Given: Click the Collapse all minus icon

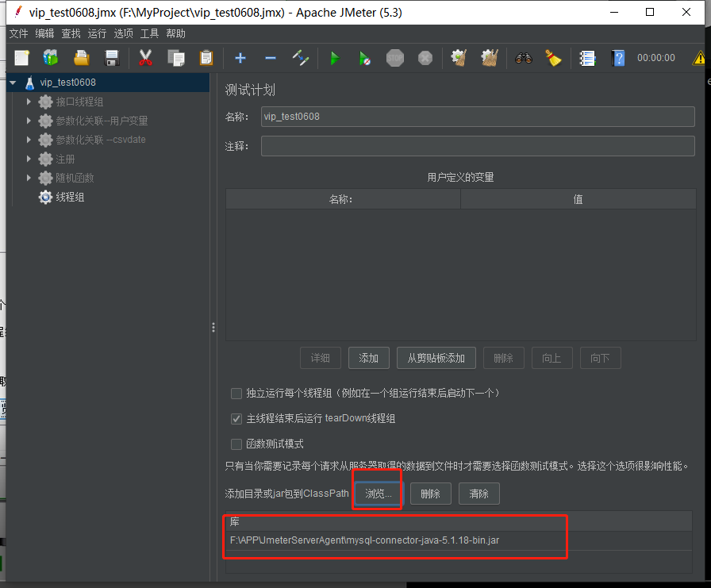Looking at the screenshot, I should coord(271,58).
